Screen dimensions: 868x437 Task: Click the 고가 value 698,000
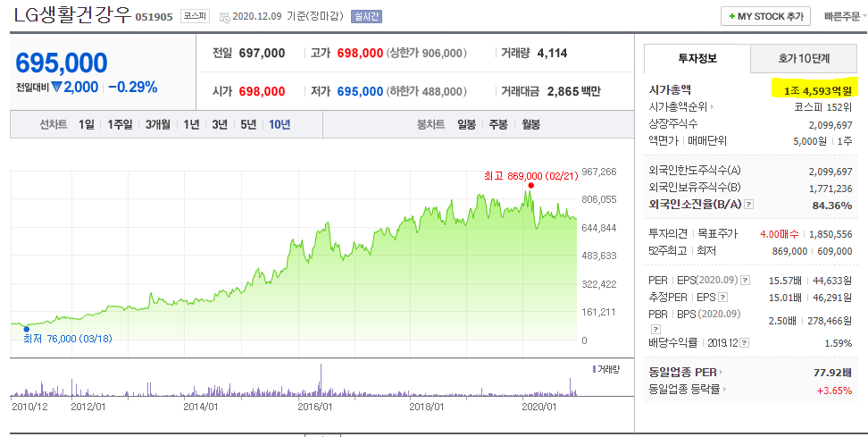(x=361, y=53)
